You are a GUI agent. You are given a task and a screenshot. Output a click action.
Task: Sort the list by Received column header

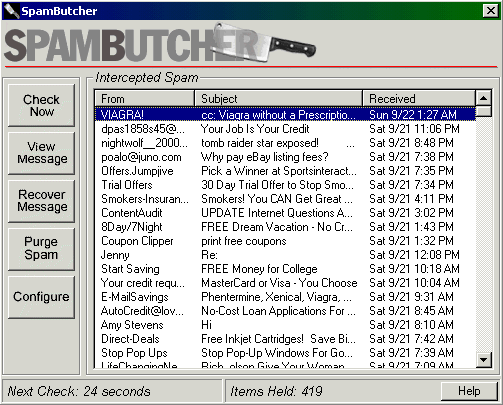pos(419,99)
